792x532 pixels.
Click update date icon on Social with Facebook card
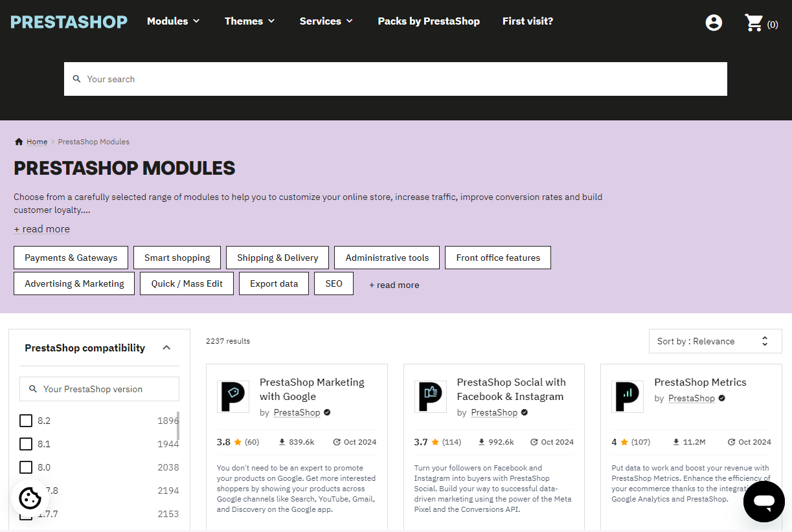coord(534,442)
